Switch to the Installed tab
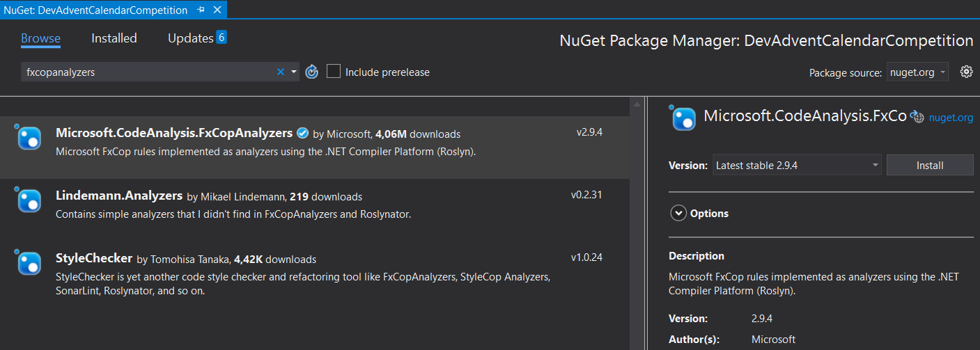Viewport: 980px width, 350px height. point(114,38)
